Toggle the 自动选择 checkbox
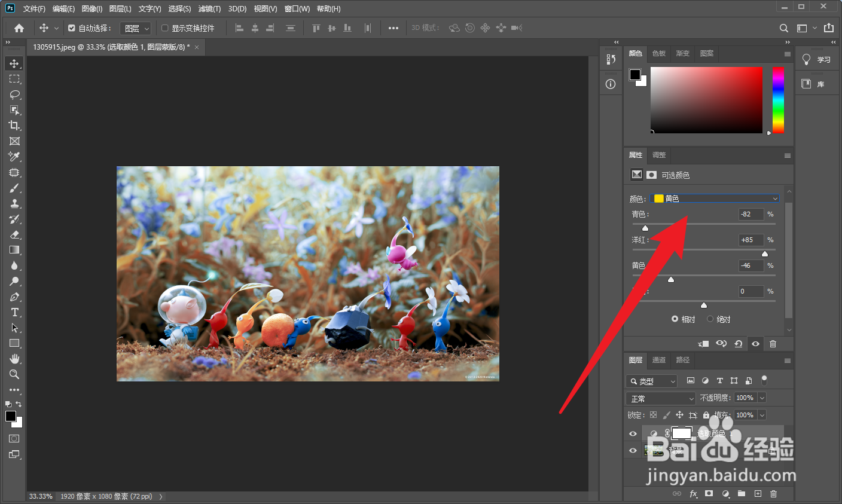This screenshot has height=504, width=842. click(x=72, y=28)
